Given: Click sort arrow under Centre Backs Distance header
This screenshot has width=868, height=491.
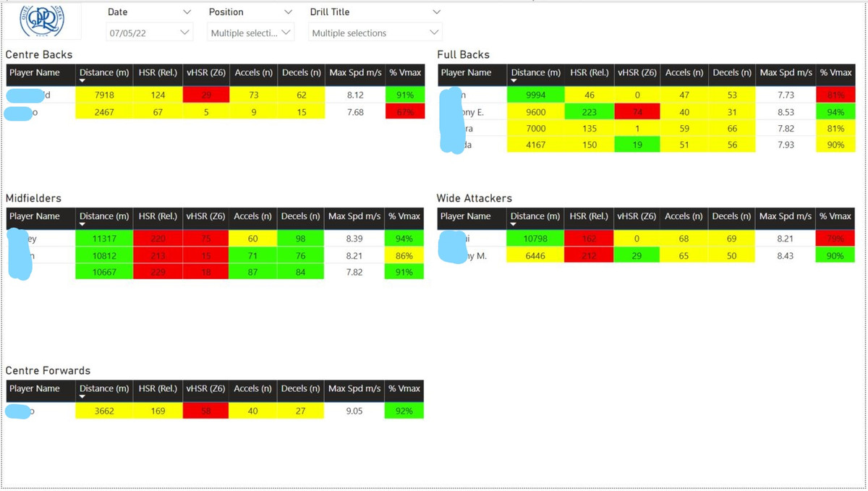Looking at the screenshot, I should point(82,81).
